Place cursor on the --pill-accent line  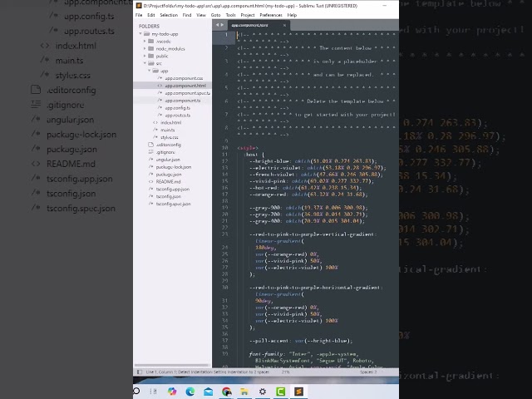tap(301, 341)
